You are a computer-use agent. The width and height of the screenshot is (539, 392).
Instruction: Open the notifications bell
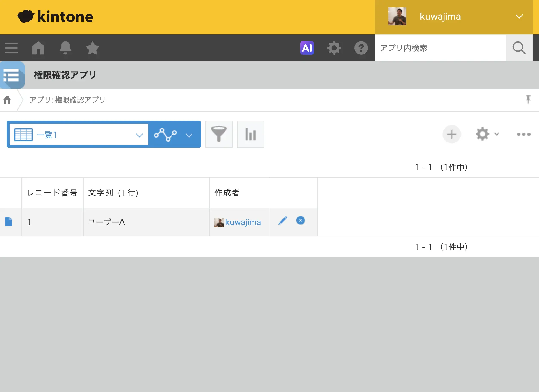tap(65, 48)
